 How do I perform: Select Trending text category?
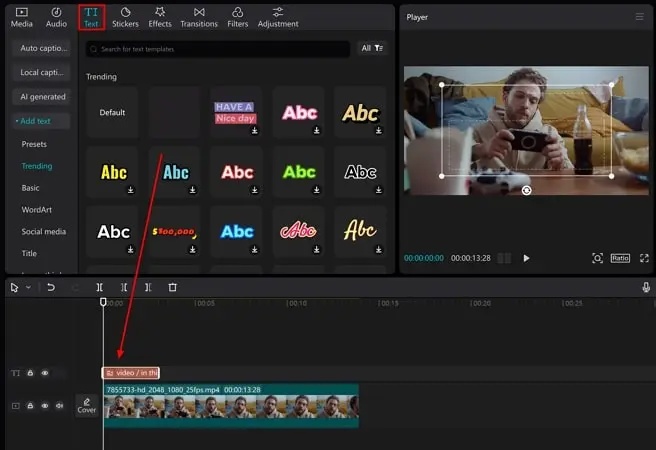37,166
